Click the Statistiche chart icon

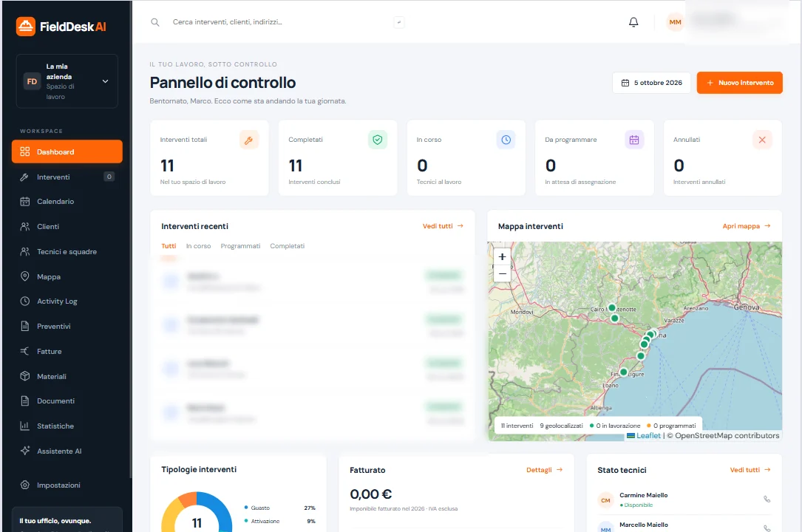tap(24, 426)
